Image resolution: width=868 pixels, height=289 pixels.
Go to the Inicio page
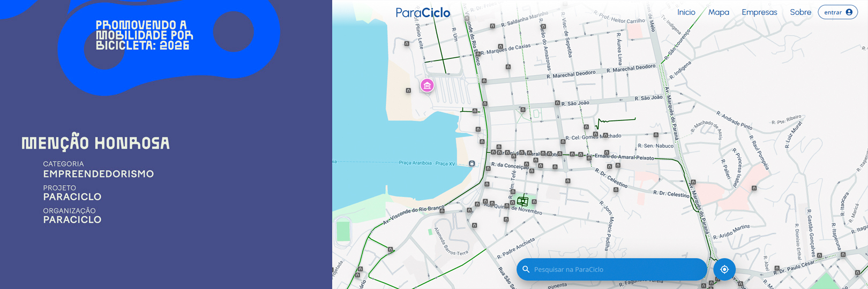(x=686, y=12)
